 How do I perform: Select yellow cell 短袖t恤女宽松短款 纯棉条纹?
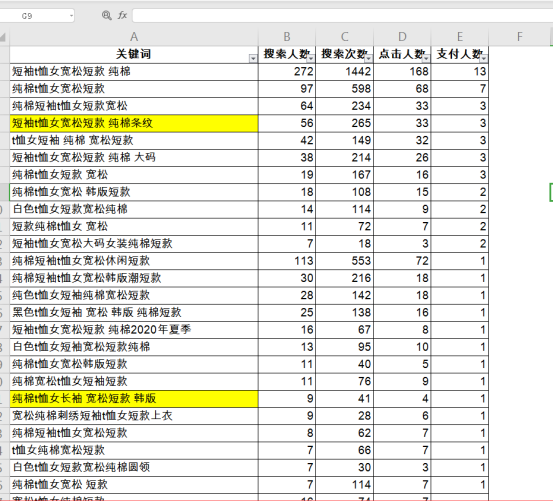coord(134,123)
